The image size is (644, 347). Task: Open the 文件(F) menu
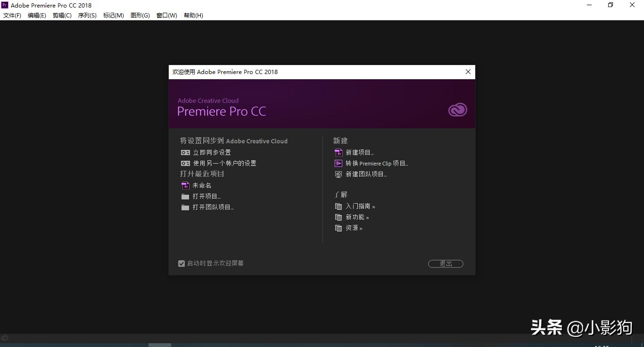tap(12, 15)
